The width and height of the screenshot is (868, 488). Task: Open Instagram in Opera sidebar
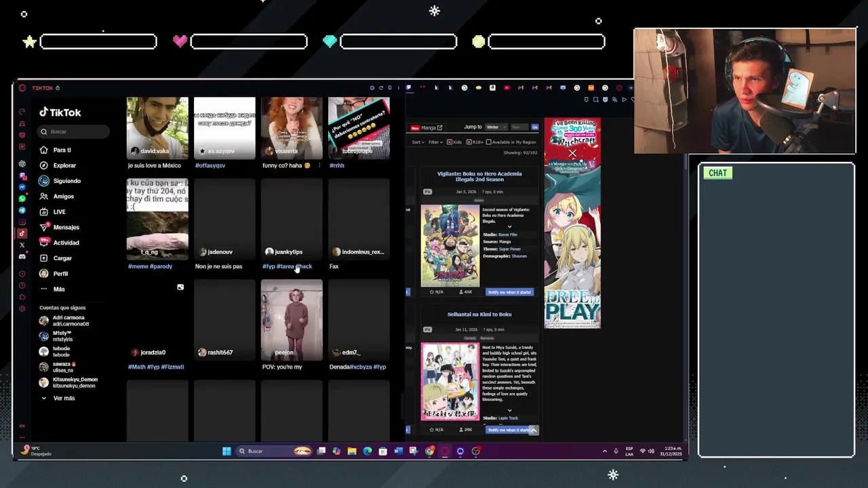click(x=22, y=222)
